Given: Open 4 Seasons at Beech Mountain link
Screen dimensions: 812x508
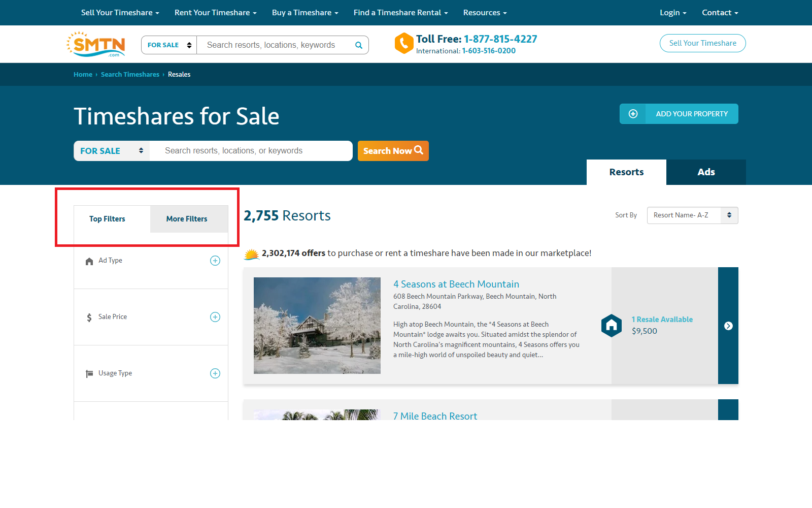Looking at the screenshot, I should point(456,284).
